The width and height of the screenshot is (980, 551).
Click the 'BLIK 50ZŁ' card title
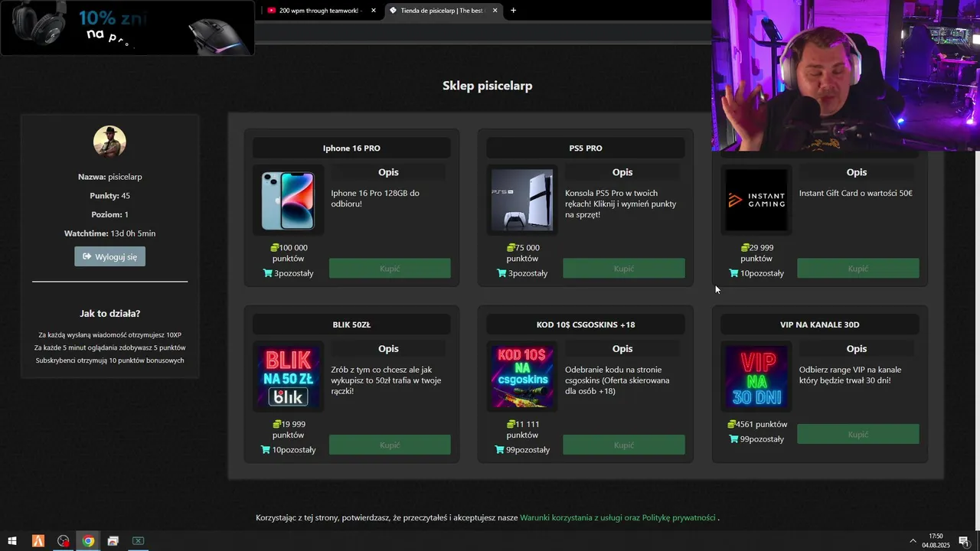(x=351, y=324)
